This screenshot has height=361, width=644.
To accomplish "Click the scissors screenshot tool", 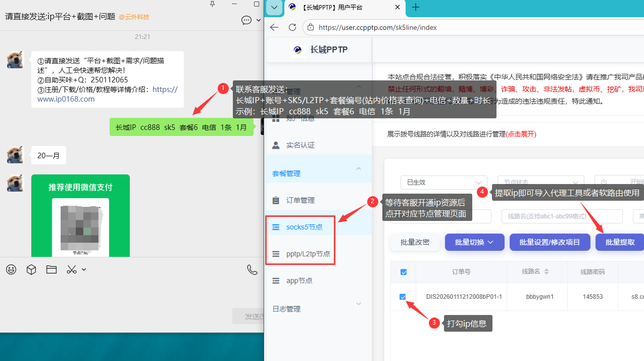I will click(x=72, y=269).
